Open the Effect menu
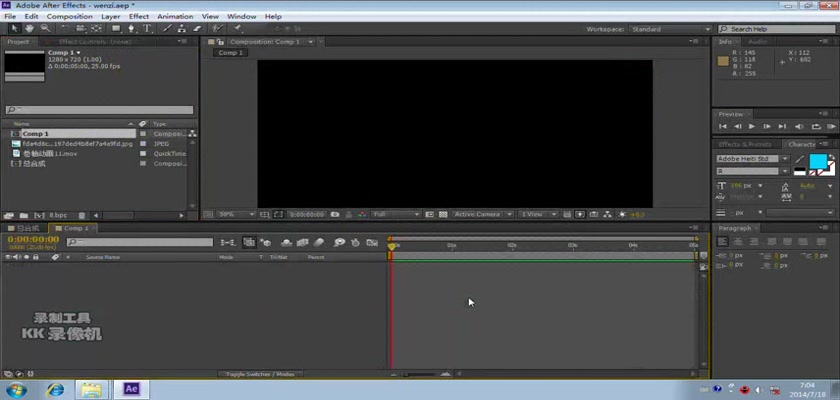 (x=139, y=17)
